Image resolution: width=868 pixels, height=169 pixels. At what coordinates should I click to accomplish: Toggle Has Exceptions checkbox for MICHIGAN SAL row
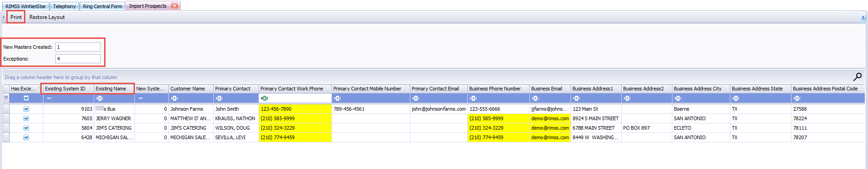tap(26, 137)
